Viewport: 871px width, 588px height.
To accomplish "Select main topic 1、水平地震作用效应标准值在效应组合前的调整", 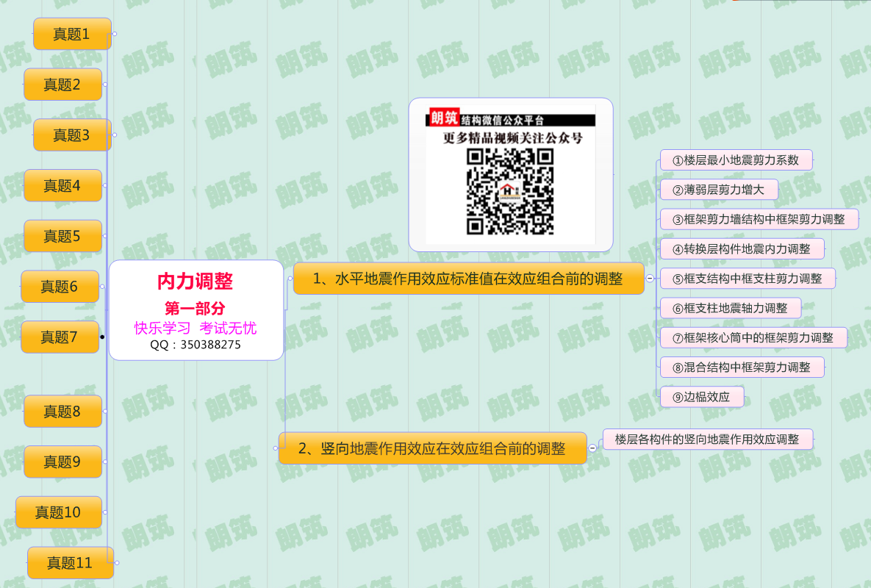I will click(468, 279).
